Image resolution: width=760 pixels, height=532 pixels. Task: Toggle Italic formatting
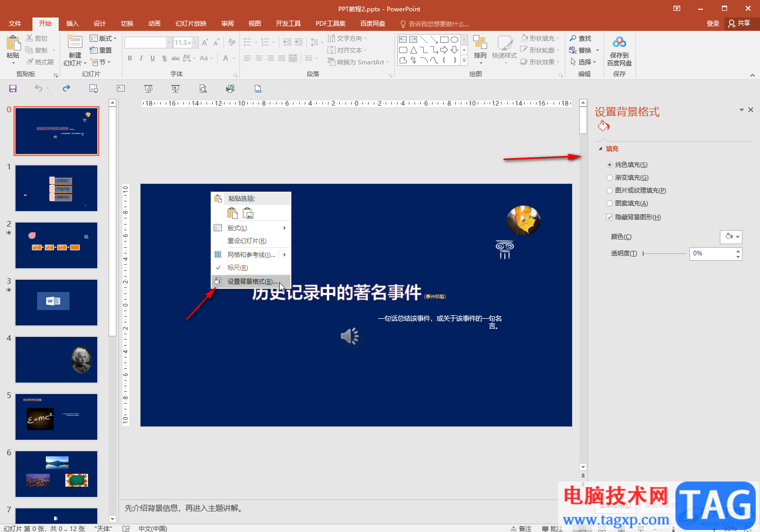click(141, 58)
